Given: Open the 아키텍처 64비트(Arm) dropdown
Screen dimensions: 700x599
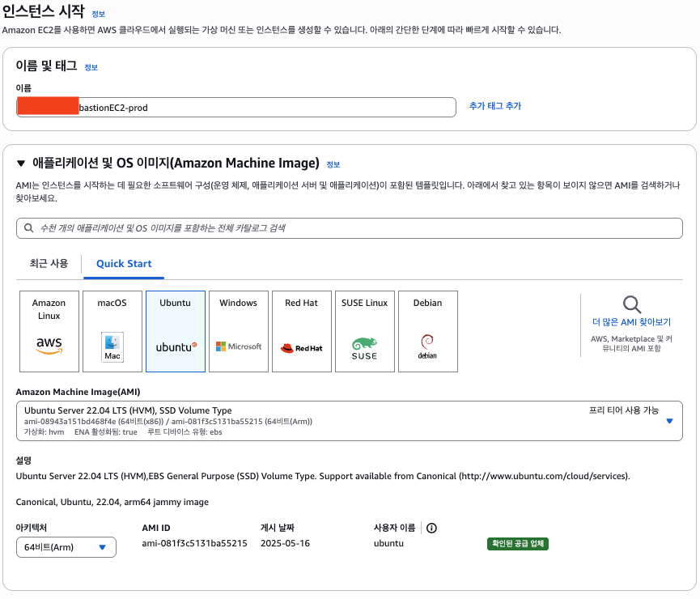Looking at the screenshot, I should pos(66,547).
